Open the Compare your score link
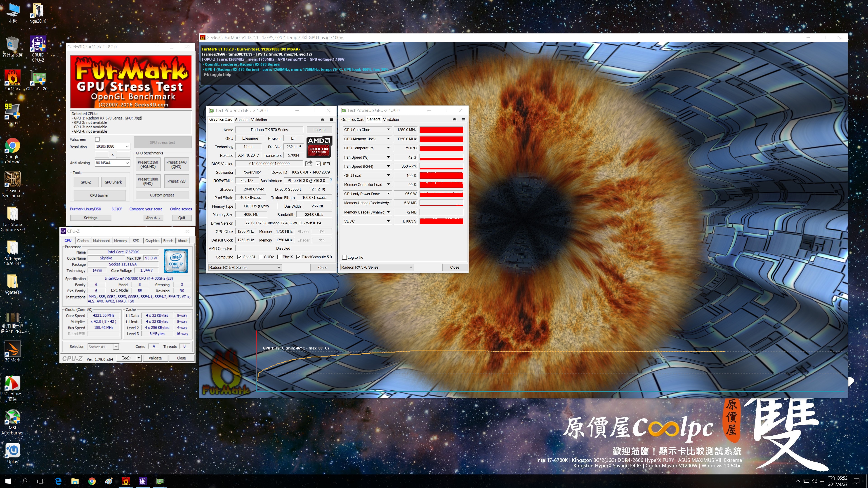The height and width of the screenshot is (488, 868). pyautogui.click(x=146, y=209)
